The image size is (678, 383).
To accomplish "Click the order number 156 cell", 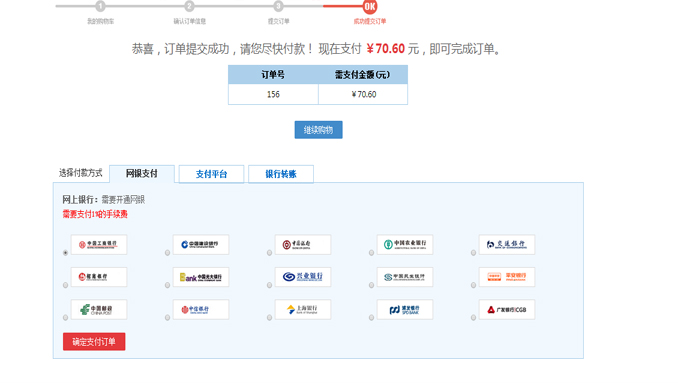I will (273, 94).
